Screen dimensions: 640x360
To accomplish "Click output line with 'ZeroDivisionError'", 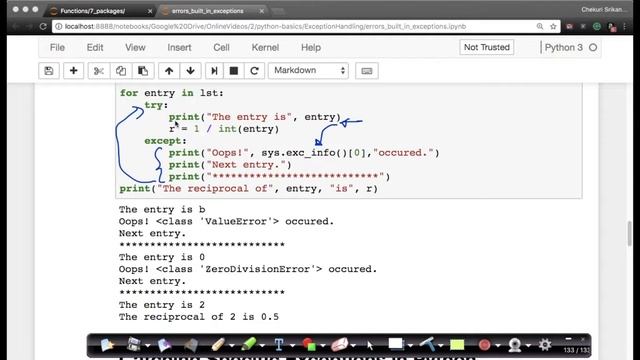I will [248, 269].
